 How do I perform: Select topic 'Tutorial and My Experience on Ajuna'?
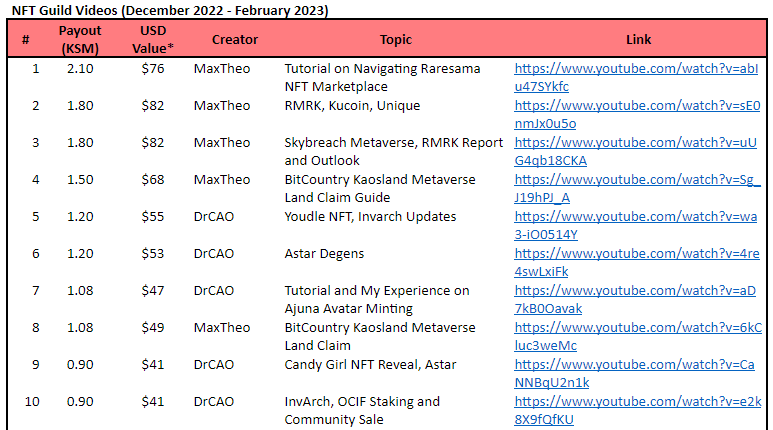[377, 299]
